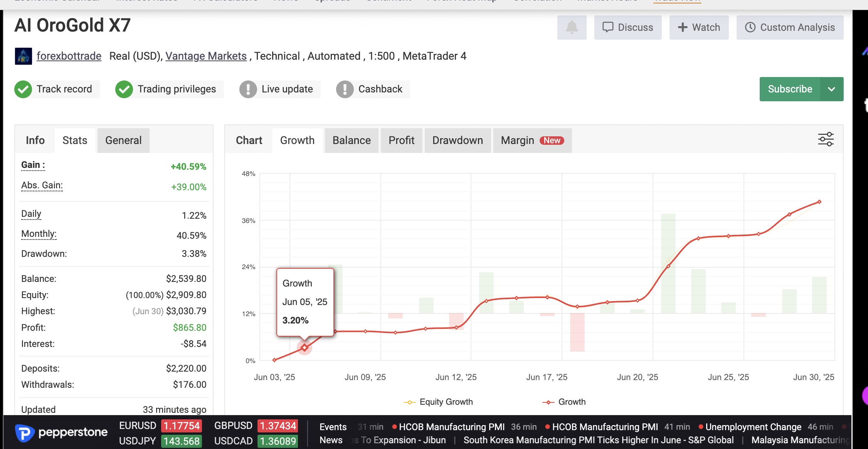
Task: Click the USDCAD 1.36089 quote
Action: click(256, 441)
